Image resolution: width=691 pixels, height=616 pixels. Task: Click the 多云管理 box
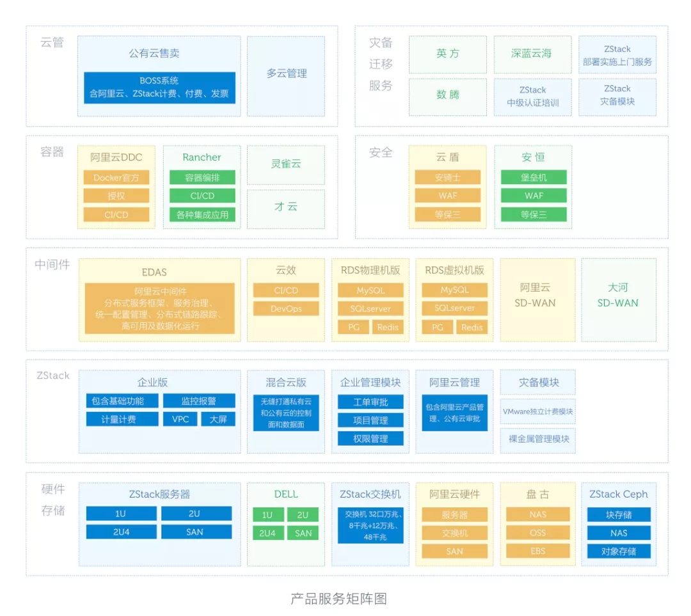pos(286,75)
